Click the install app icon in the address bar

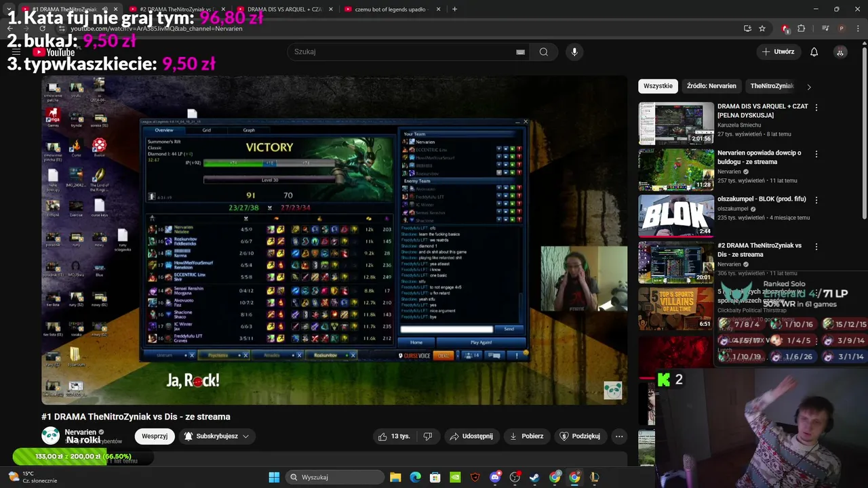(747, 28)
